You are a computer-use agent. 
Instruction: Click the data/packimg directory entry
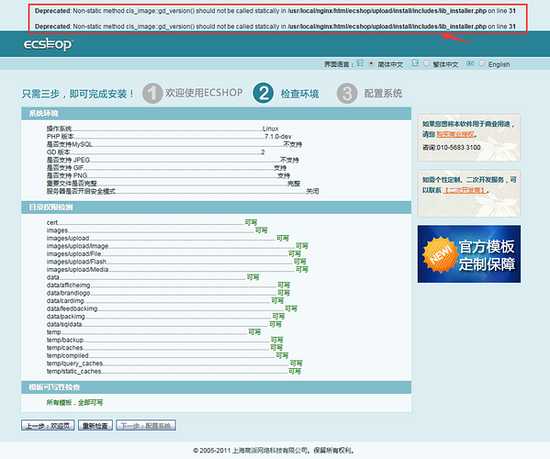coord(66,316)
